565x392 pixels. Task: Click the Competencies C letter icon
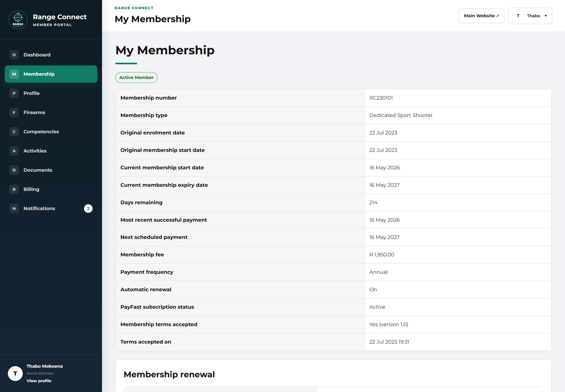[14, 132]
